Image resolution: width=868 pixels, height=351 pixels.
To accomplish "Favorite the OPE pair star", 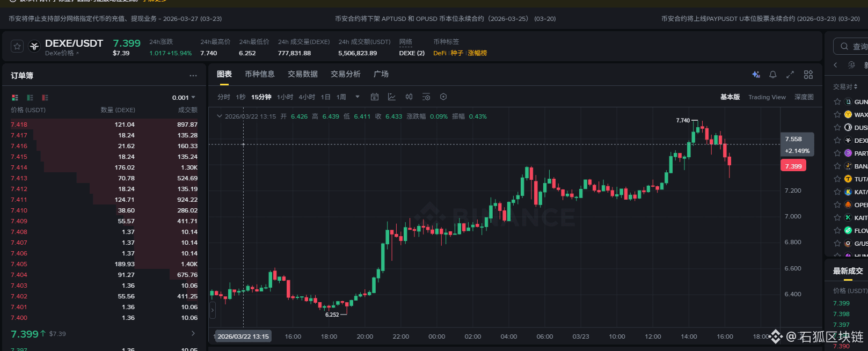I will click(x=837, y=204).
